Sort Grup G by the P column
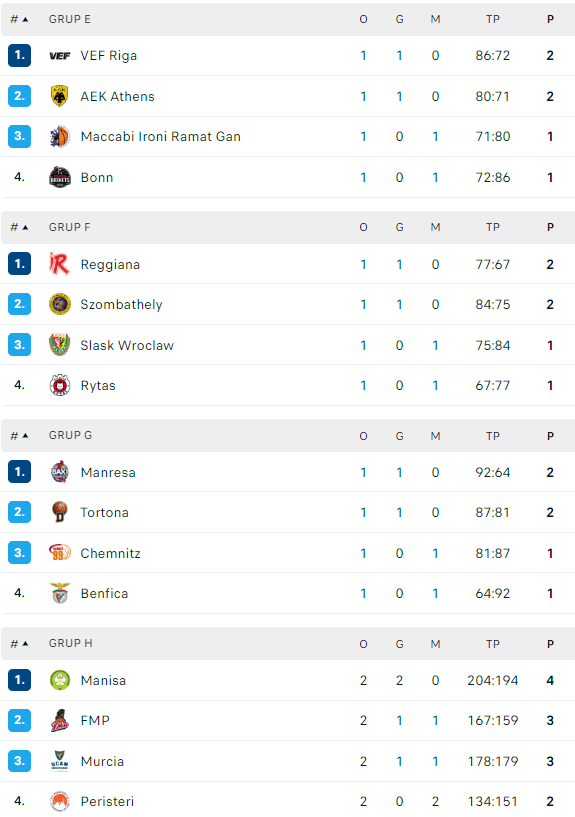 click(550, 436)
